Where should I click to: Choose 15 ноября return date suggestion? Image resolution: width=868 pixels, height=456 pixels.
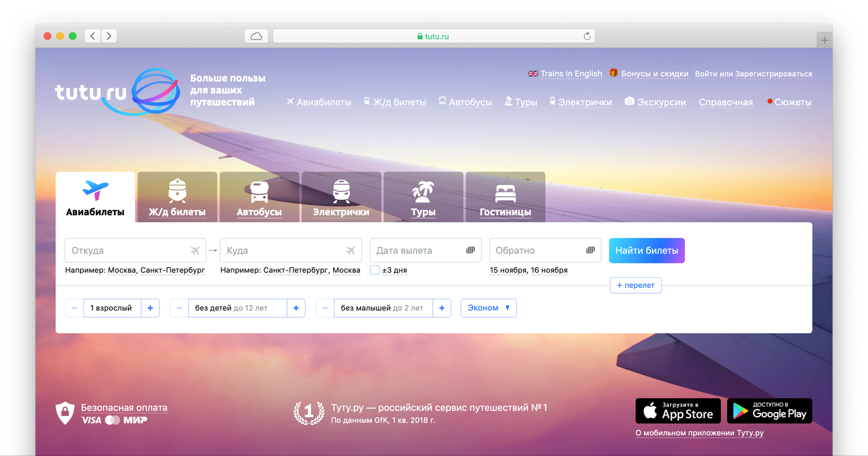coord(508,270)
